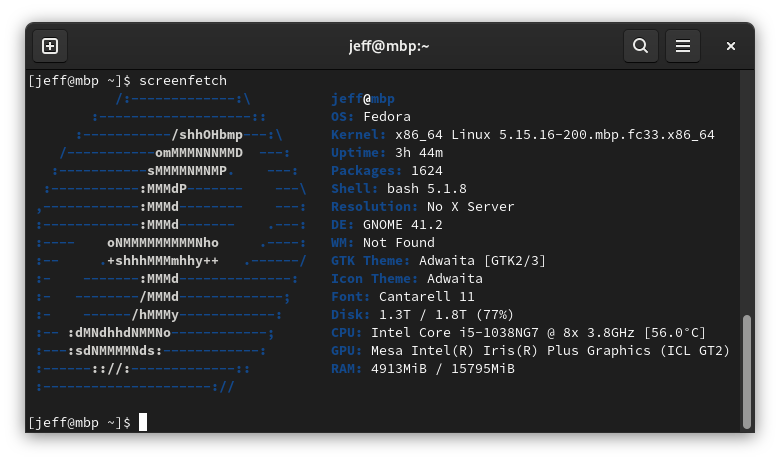
Task: Click the Icon Theme value Adwaita
Action: tap(455, 278)
